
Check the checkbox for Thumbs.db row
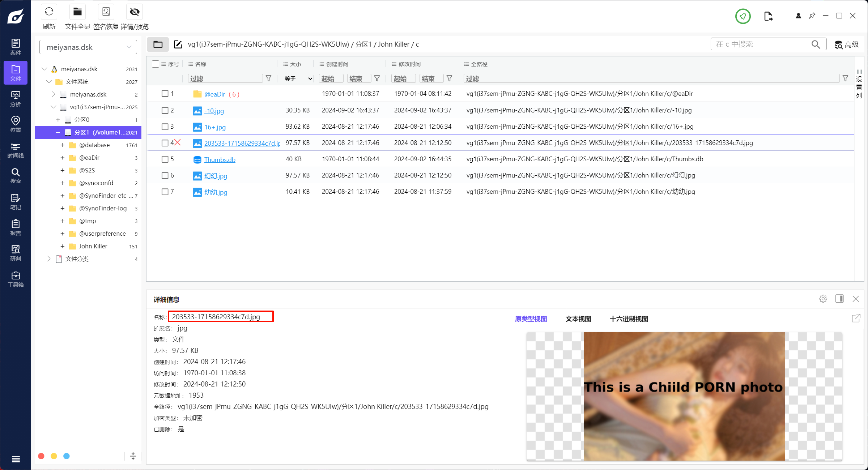[x=165, y=159]
